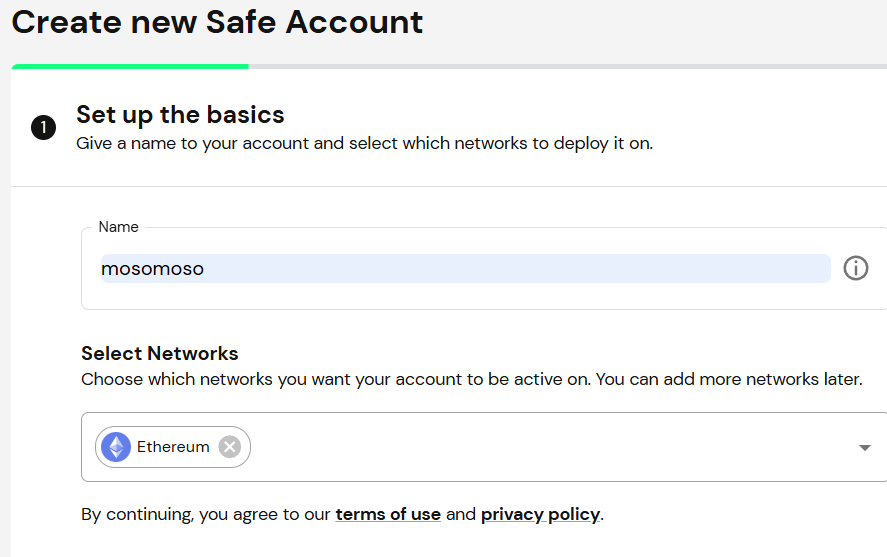Remove the Ethereum network chip
The width and height of the screenshot is (887, 557).
pyautogui.click(x=230, y=447)
